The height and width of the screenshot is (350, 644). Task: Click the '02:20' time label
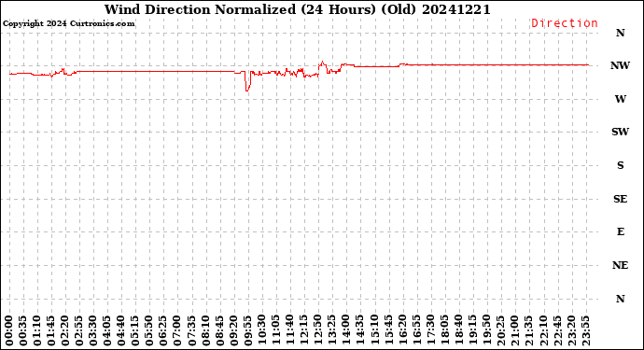[x=65, y=330]
